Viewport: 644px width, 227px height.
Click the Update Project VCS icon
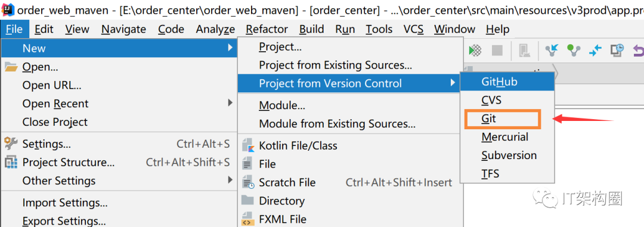click(552, 50)
